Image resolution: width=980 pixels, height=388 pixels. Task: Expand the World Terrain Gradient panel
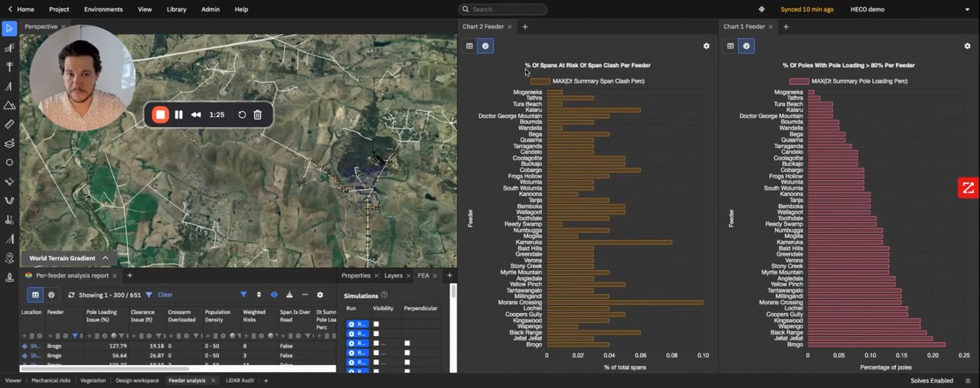click(x=105, y=259)
